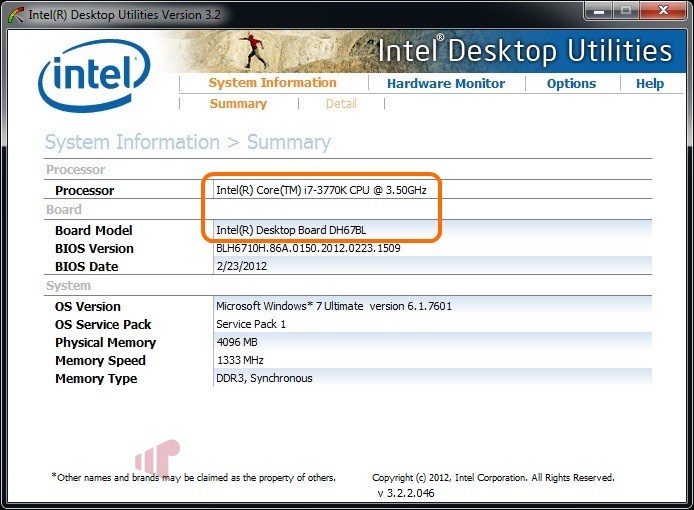Click the 'Intel(R) Core(TM) i7-3770K CPU @ 3.50GHz' value
This screenshot has width=694, height=510.
(x=321, y=190)
